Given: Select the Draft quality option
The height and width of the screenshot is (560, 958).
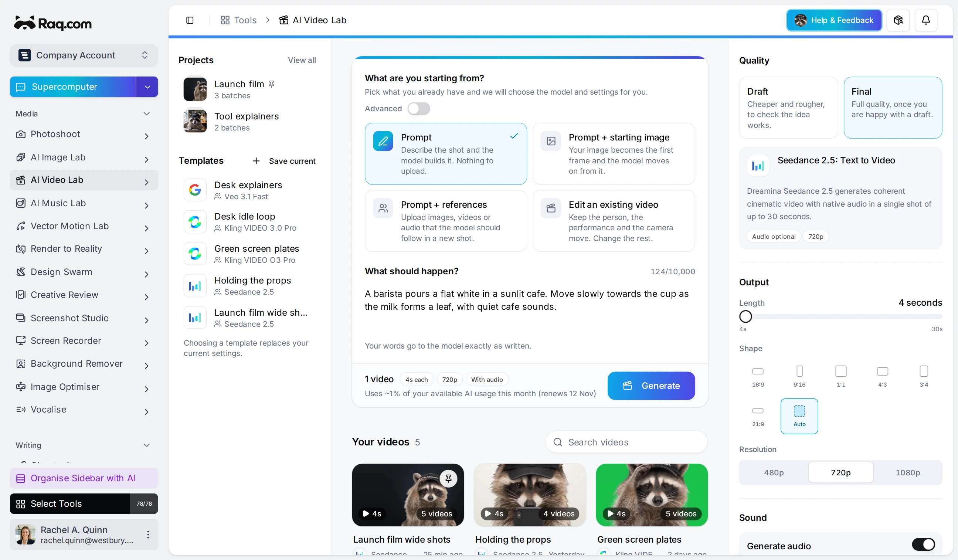Looking at the screenshot, I should [x=788, y=108].
